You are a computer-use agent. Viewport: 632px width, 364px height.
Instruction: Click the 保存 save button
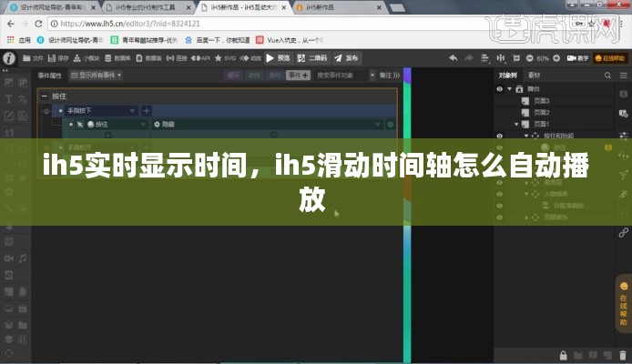click(x=58, y=58)
